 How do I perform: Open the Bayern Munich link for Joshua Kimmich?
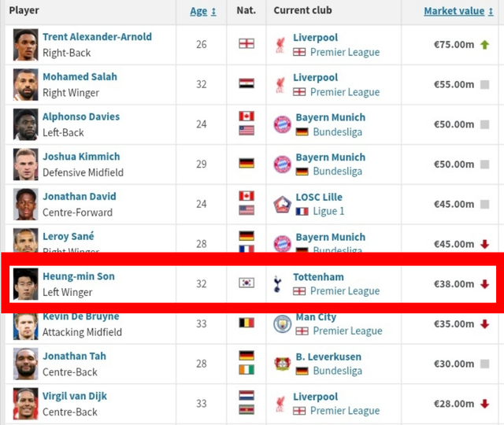pyautogui.click(x=330, y=157)
